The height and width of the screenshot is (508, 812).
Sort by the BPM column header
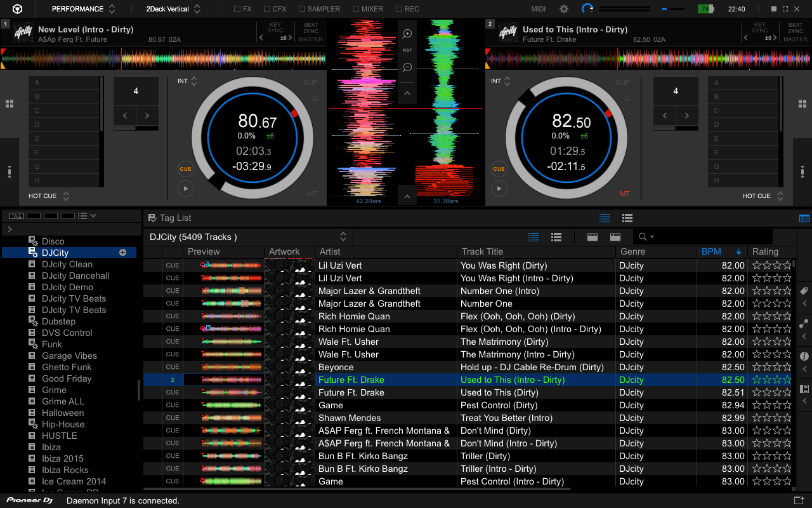click(x=722, y=251)
